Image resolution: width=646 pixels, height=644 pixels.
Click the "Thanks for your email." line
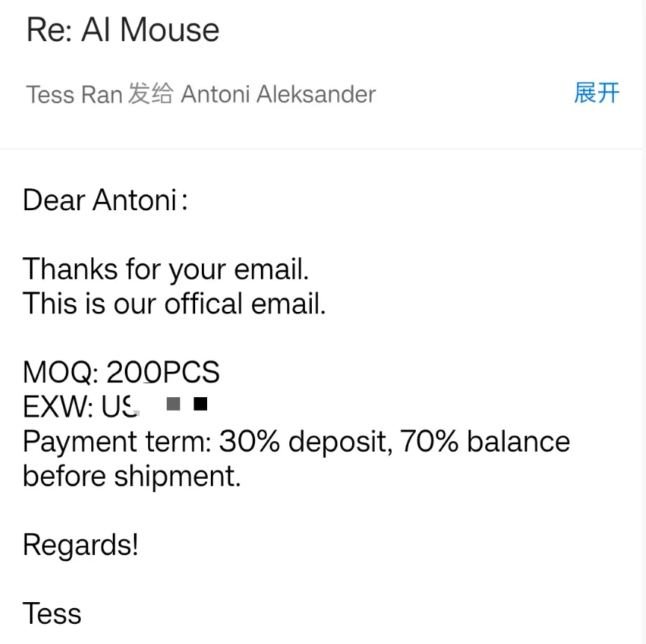click(165, 269)
